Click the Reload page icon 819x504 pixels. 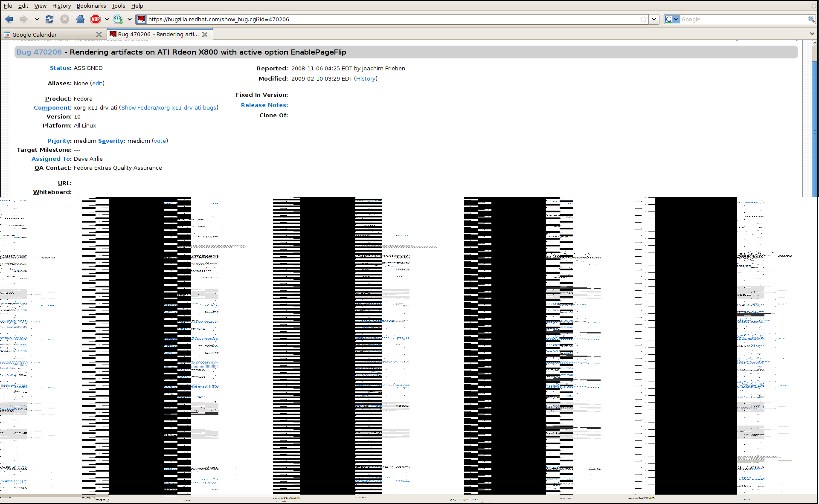tap(49, 19)
